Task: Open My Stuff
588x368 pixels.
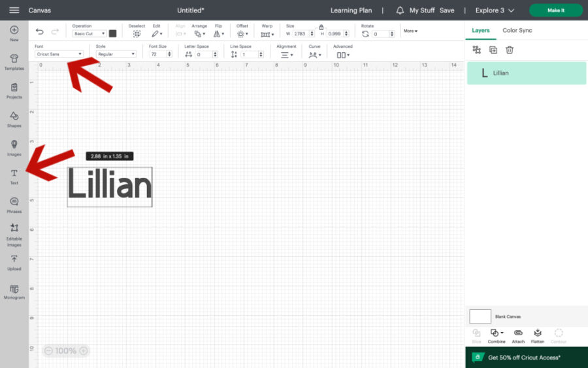Action: (422, 10)
